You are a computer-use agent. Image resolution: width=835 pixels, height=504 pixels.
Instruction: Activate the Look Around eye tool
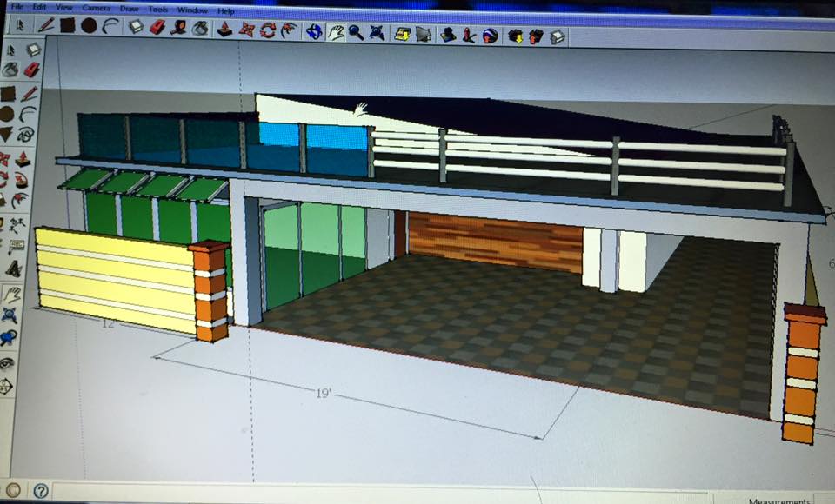(x=7, y=363)
